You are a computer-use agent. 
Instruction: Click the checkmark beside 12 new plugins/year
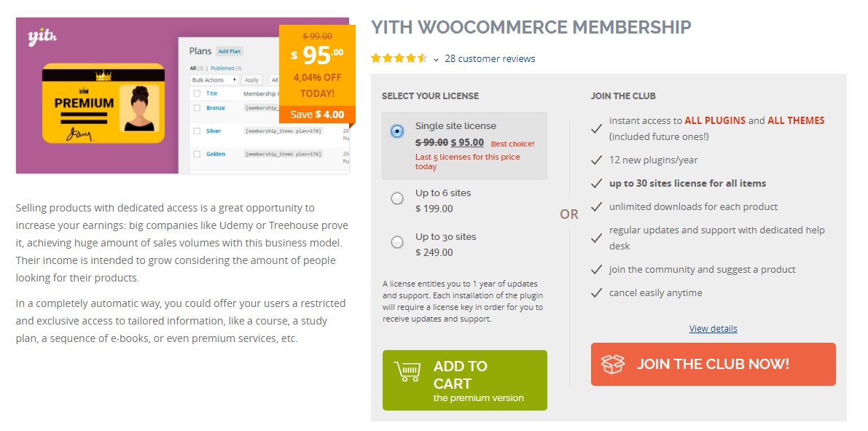[x=597, y=160]
